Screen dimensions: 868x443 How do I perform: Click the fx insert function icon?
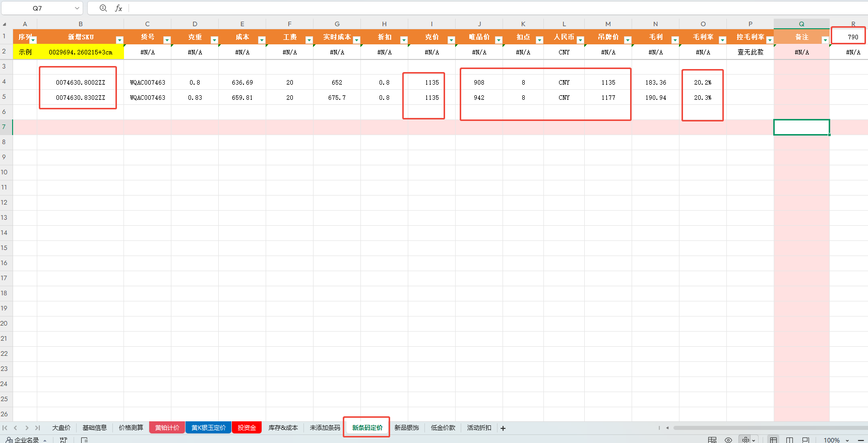(118, 8)
